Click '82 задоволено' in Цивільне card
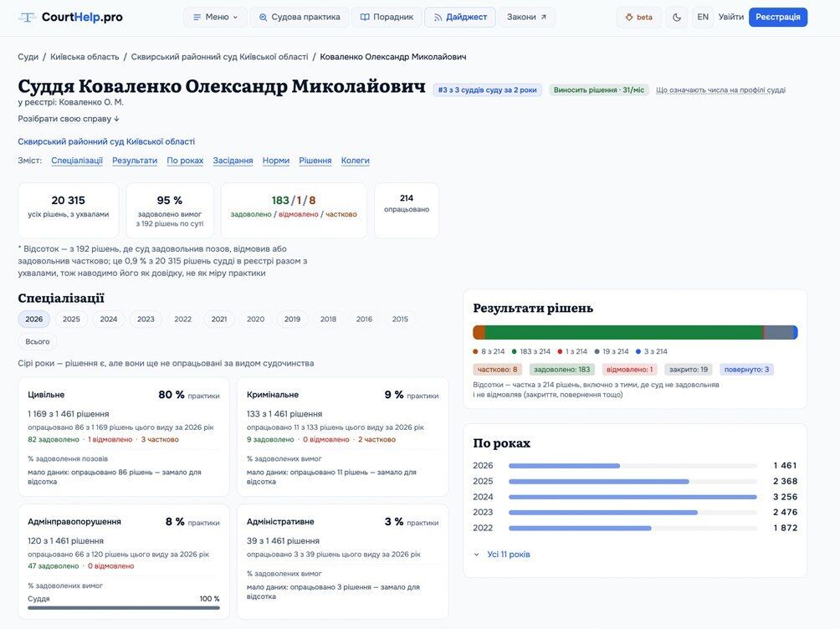The width and height of the screenshot is (840, 629). coord(54,440)
